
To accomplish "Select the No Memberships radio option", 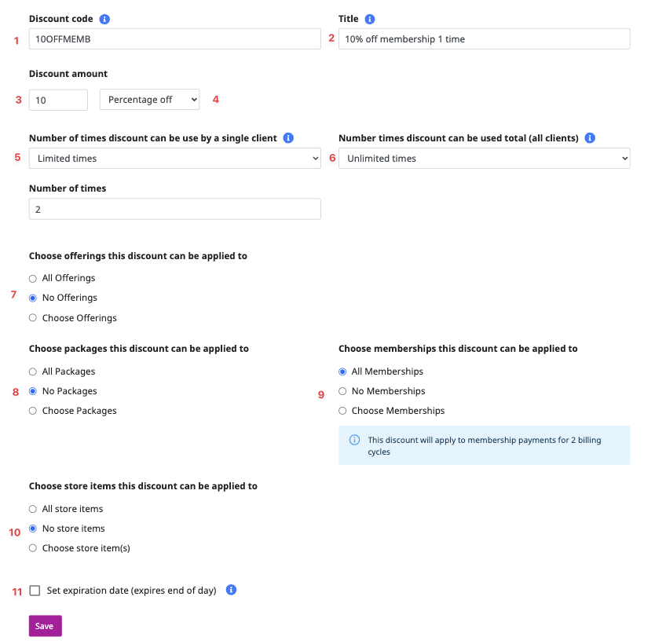I will point(342,391).
